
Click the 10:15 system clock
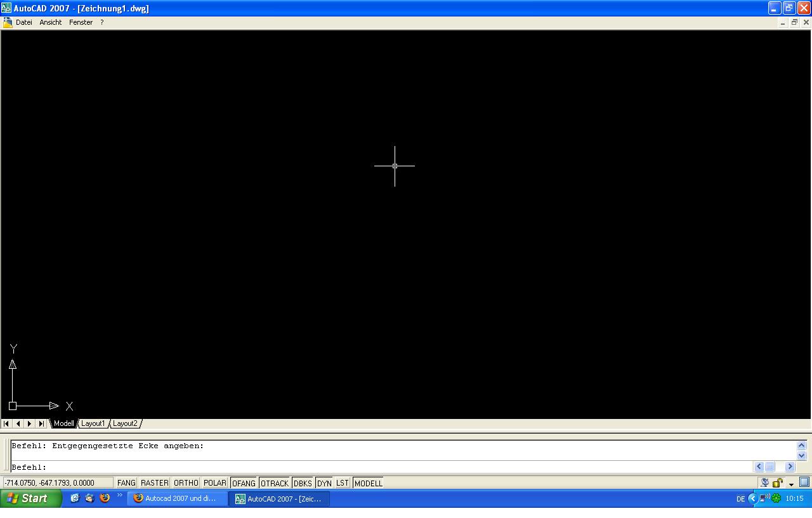(x=795, y=499)
